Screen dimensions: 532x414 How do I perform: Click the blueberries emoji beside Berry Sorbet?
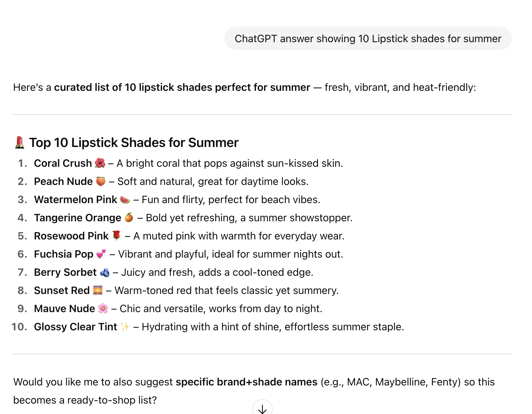105,272
